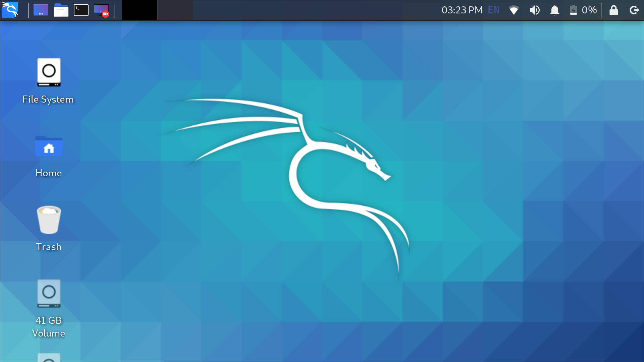Open the Kali applications menu
The width and height of the screenshot is (644, 362).
[x=10, y=10]
